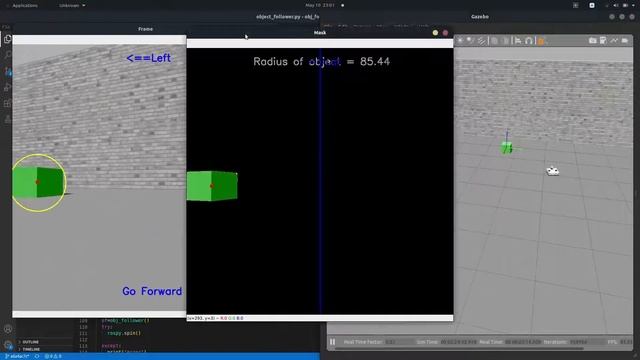The image size is (640, 360).
Task: Open Source Control view in VS Code
Action: tap(7, 71)
